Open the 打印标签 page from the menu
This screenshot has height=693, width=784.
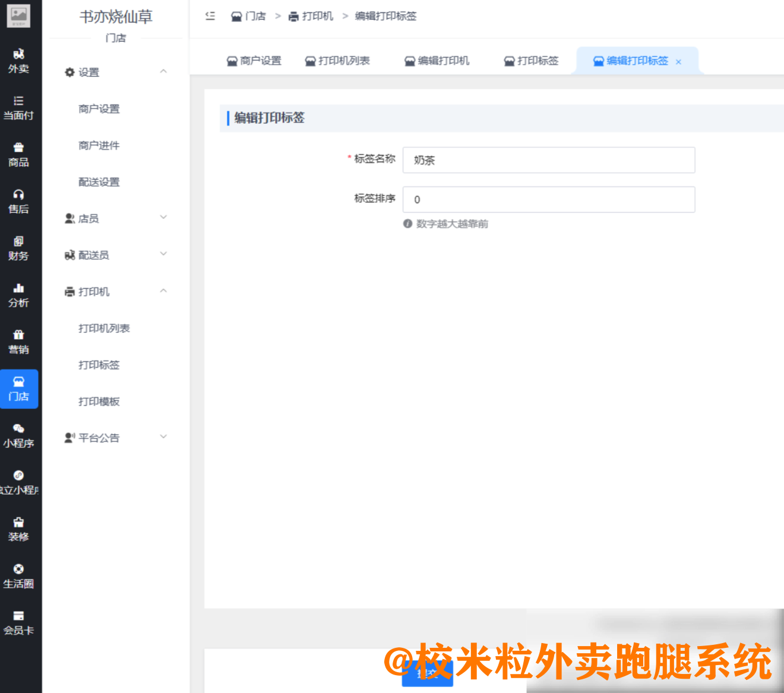pyautogui.click(x=99, y=365)
